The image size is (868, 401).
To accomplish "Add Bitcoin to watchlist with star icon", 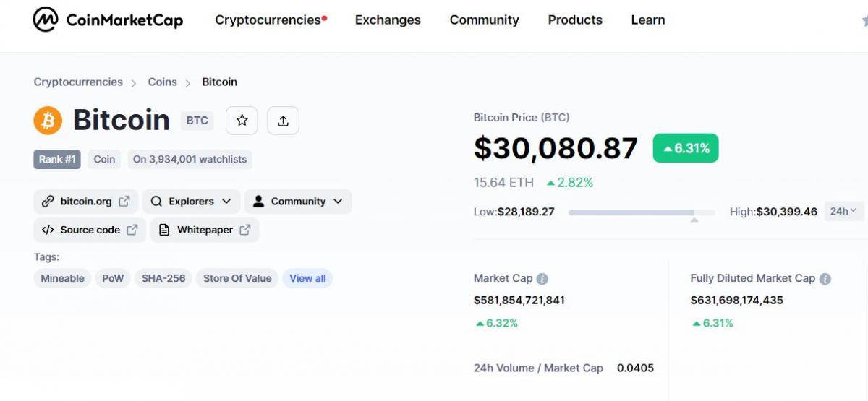I will point(242,121).
